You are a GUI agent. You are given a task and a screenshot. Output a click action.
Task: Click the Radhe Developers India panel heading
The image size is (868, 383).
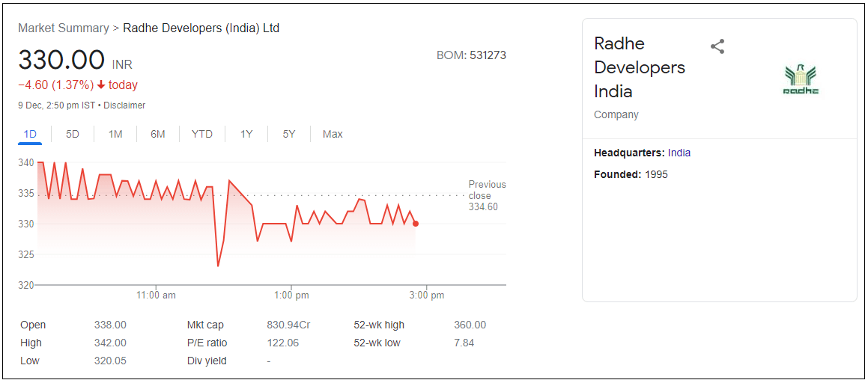click(640, 67)
